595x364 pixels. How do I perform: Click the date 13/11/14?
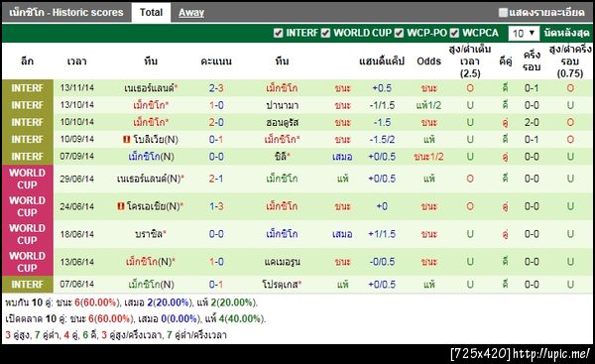click(x=77, y=88)
